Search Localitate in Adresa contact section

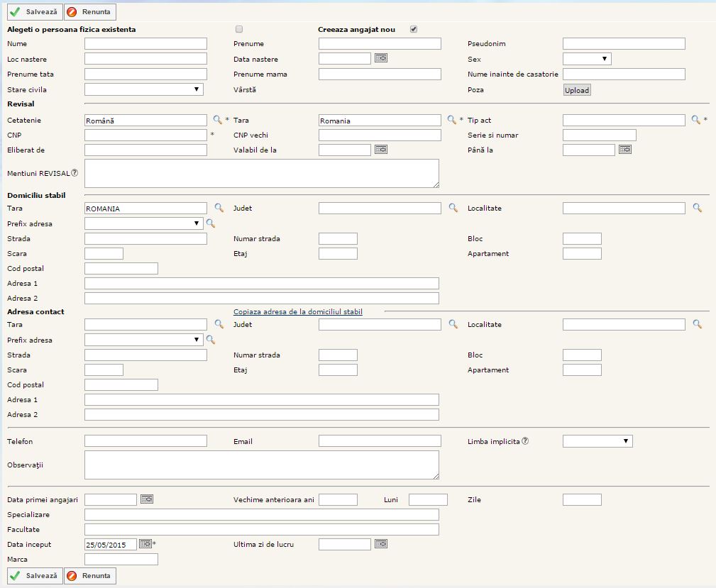pos(697,324)
